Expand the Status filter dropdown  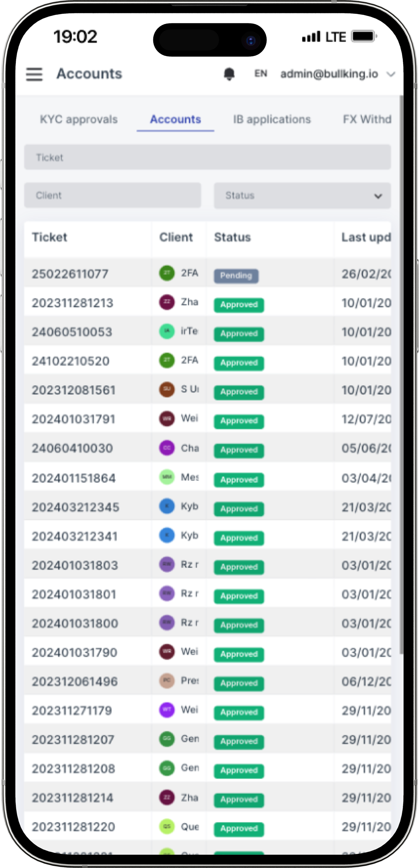tap(302, 196)
